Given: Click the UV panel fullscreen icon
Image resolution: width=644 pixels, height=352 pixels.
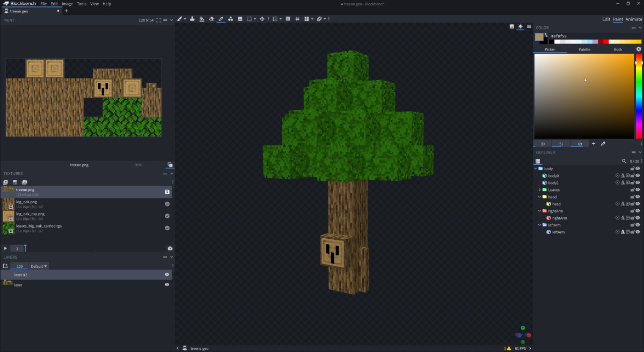Looking at the screenshot, I should (x=159, y=20).
